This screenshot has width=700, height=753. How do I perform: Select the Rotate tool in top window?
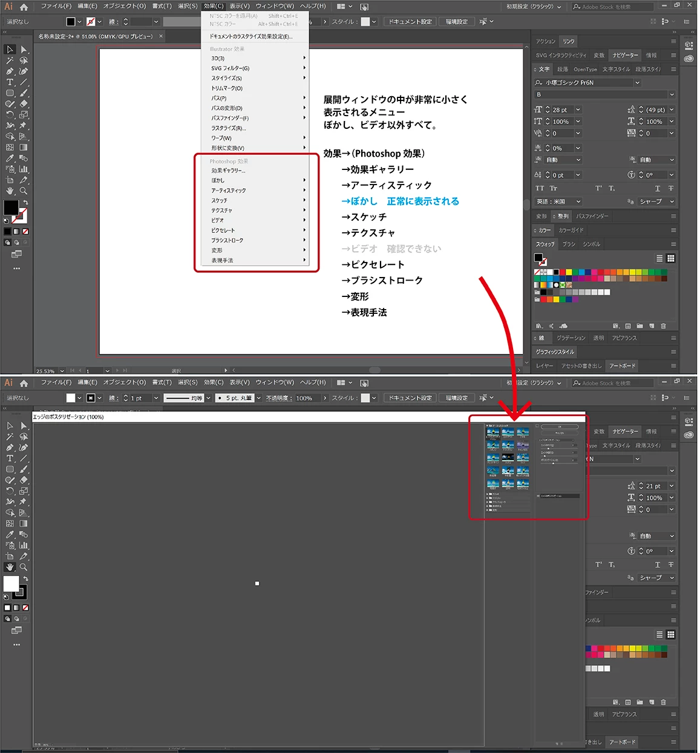click(10, 115)
